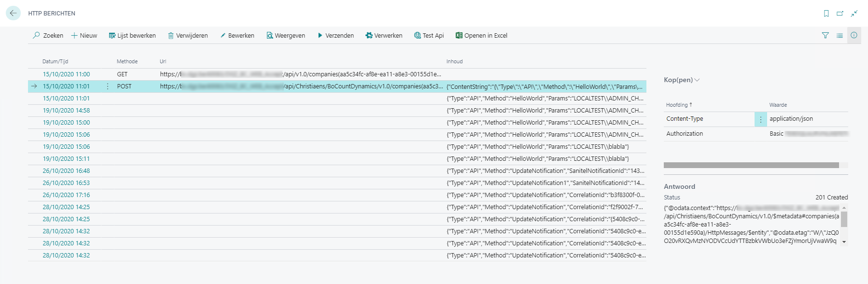Image resolution: width=868 pixels, height=284 pixels.
Task: Click the bookmark icon at top right
Action: pyautogui.click(x=826, y=14)
